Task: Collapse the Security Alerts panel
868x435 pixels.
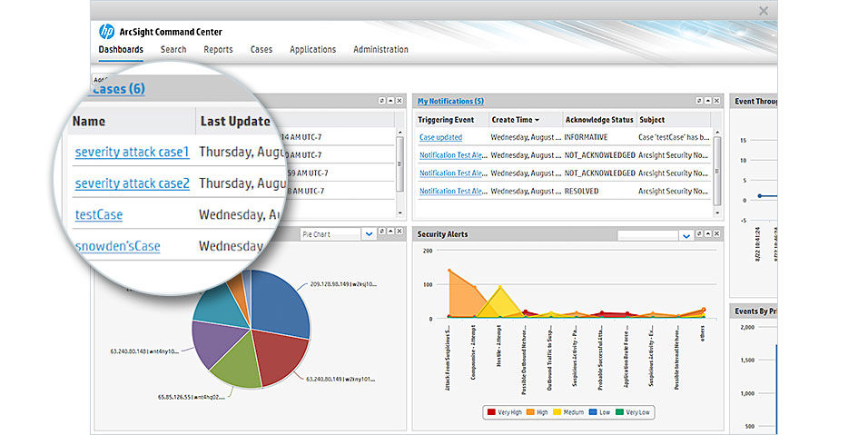Action: (709, 234)
